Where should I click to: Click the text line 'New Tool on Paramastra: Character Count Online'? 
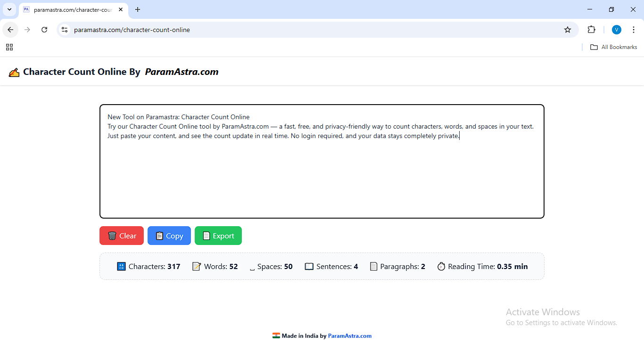[179, 117]
